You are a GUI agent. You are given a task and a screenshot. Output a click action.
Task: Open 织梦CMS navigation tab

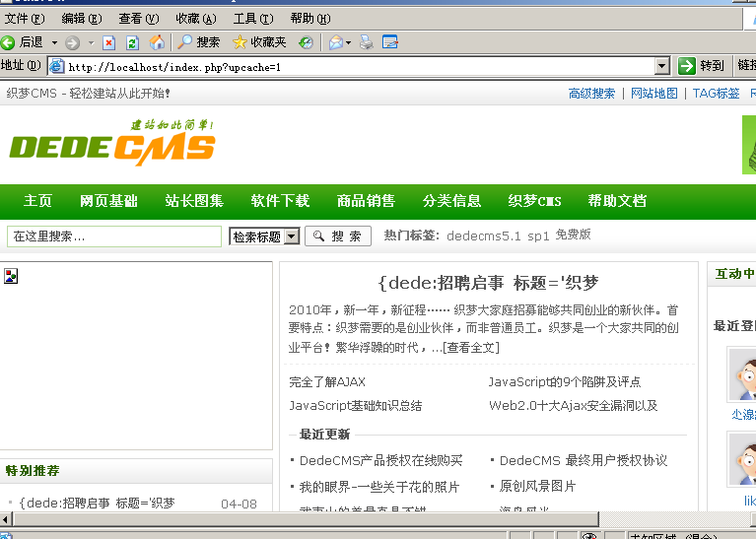coord(534,201)
